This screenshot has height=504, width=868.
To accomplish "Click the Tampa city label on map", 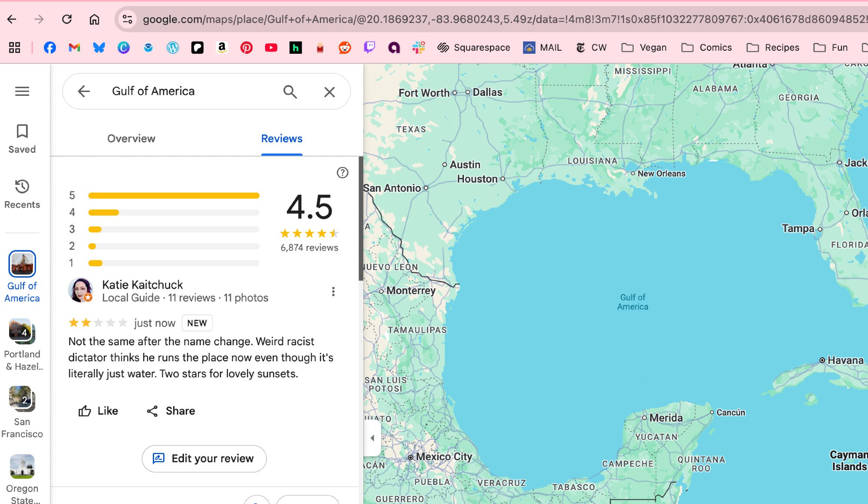I will point(798,228).
